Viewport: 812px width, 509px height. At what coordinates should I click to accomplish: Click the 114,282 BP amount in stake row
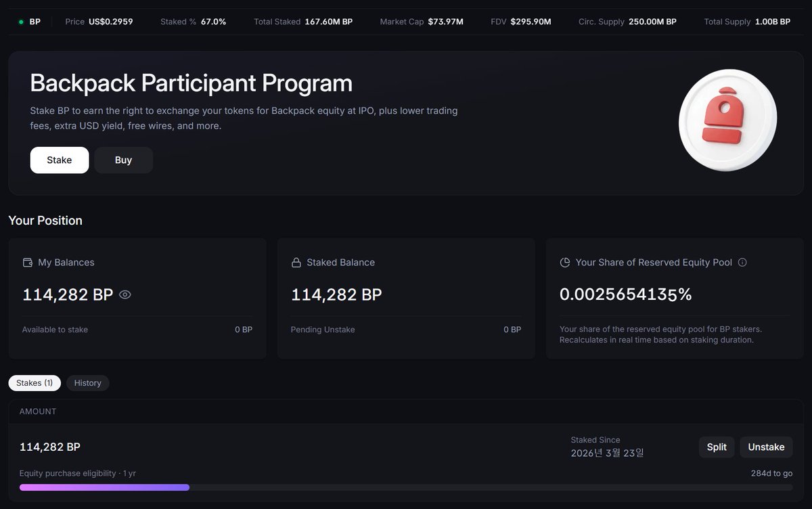[50, 447]
